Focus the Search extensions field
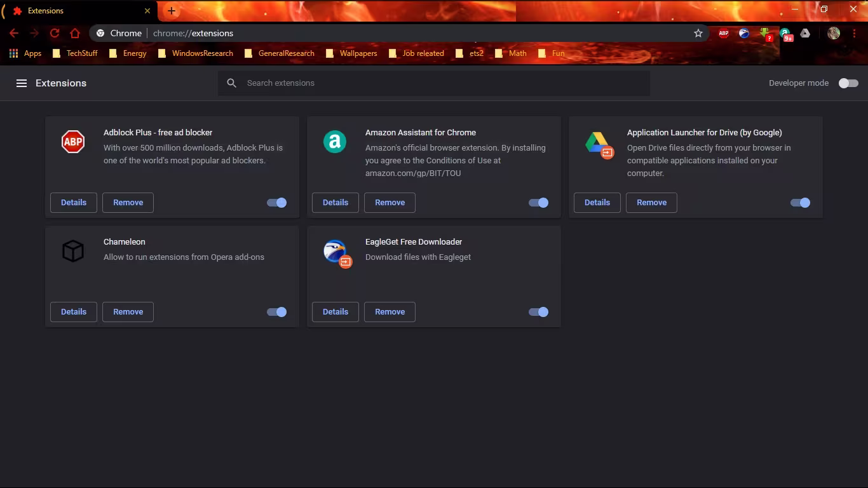Viewport: 868px width, 488px height. point(434,83)
